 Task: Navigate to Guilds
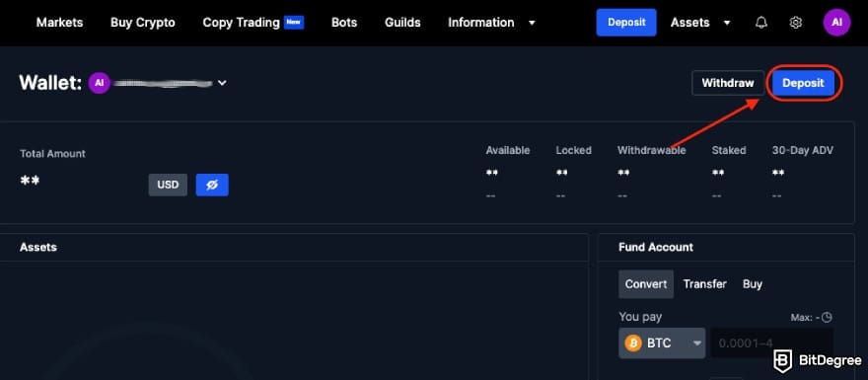pos(402,23)
